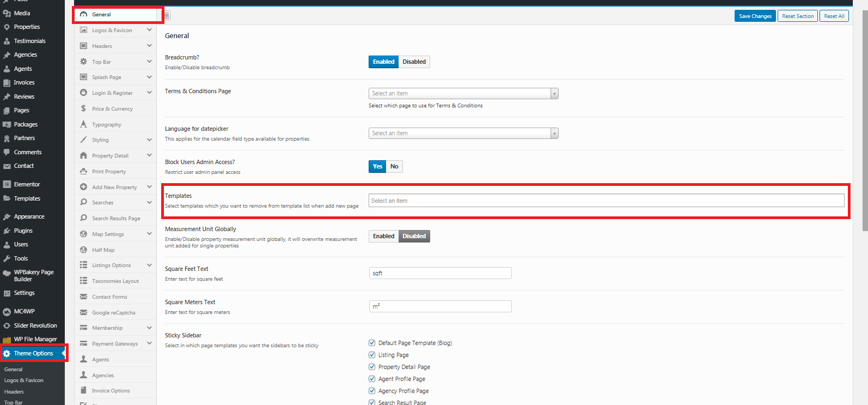Click the Templates multi-select field

click(x=607, y=201)
